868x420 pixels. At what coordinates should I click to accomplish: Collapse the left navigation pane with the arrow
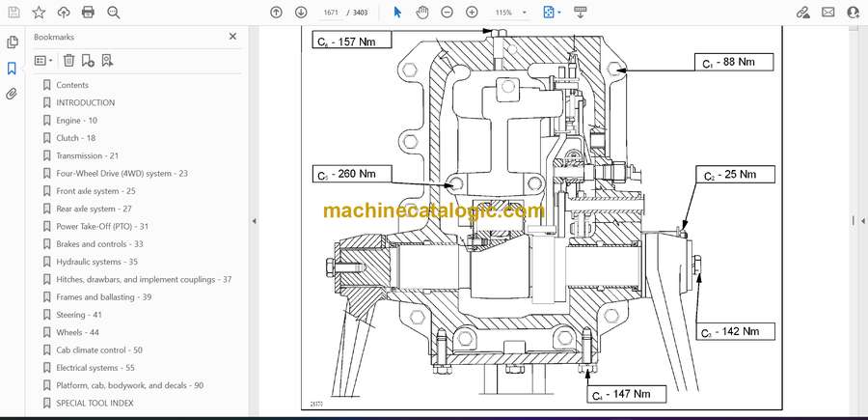click(x=254, y=221)
